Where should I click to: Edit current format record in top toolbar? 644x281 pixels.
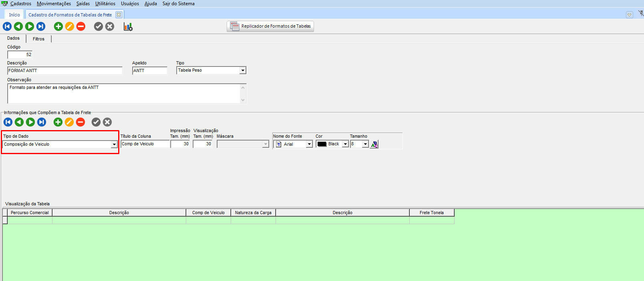[70, 26]
